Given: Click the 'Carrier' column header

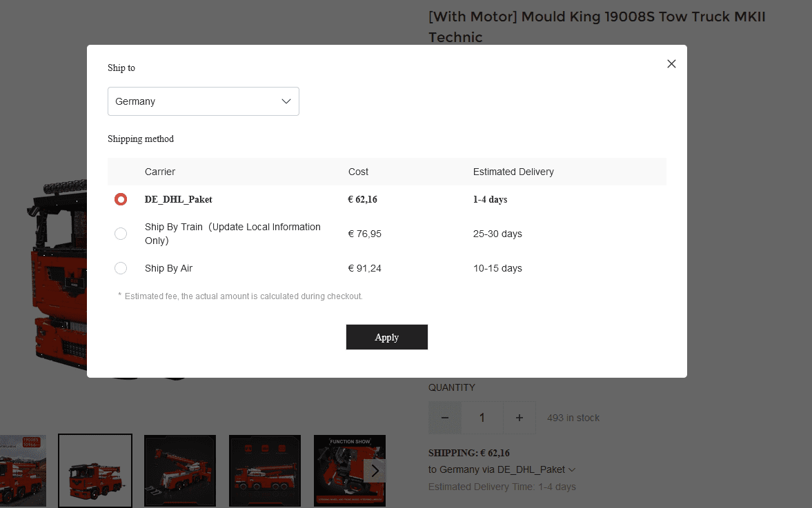Looking at the screenshot, I should click(159, 172).
